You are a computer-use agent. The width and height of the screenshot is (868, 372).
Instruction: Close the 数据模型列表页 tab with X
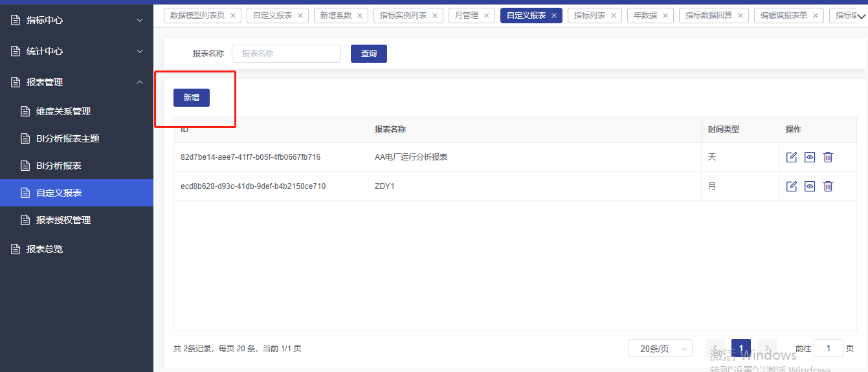pyautogui.click(x=233, y=16)
